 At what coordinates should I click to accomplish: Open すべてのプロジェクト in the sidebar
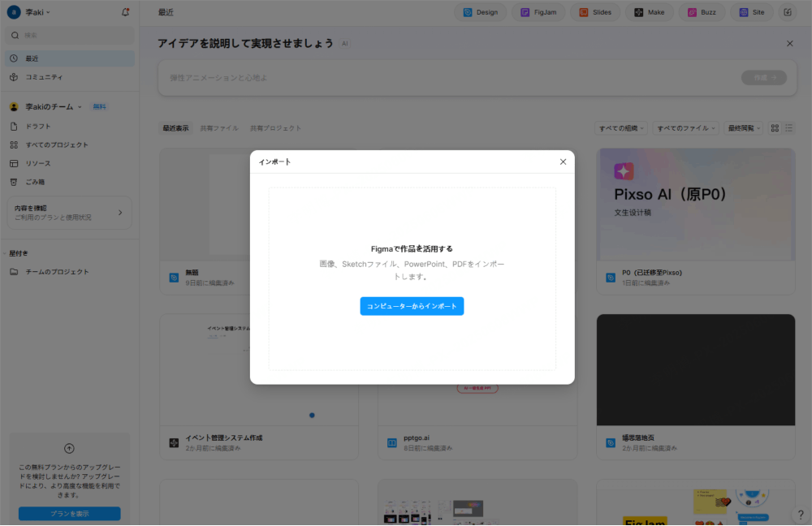pos(69,145)
